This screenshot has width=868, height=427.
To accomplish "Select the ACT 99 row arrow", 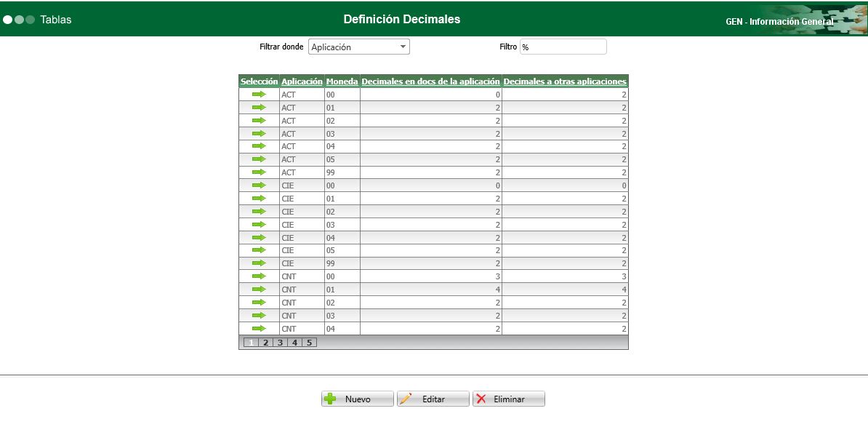I will (259, 172).
